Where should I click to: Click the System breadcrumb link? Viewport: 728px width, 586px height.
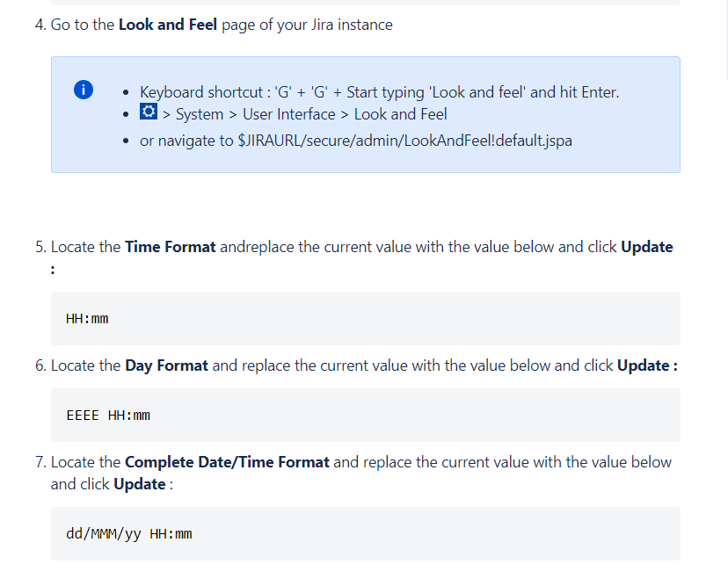[x=200, y=113]
